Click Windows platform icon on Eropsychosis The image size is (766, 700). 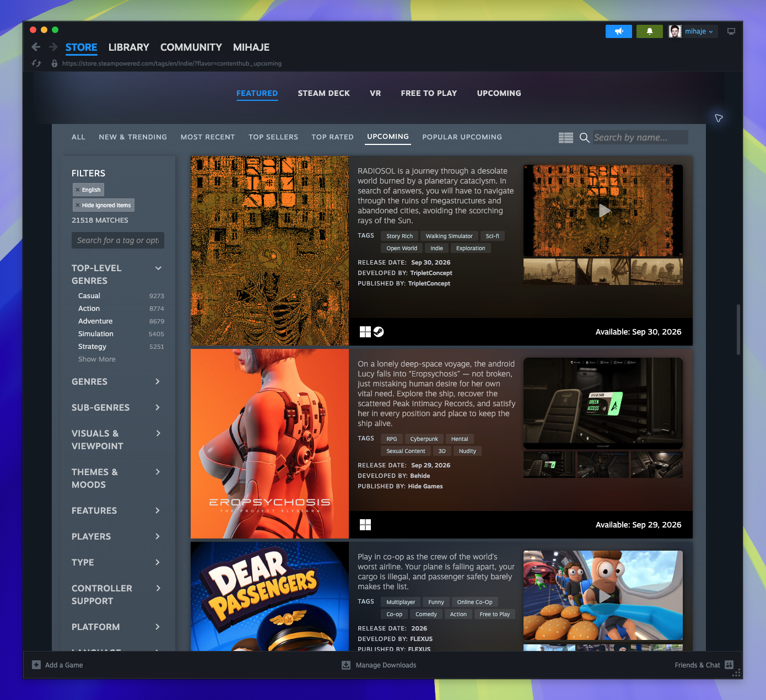click(x=365, y=525)
